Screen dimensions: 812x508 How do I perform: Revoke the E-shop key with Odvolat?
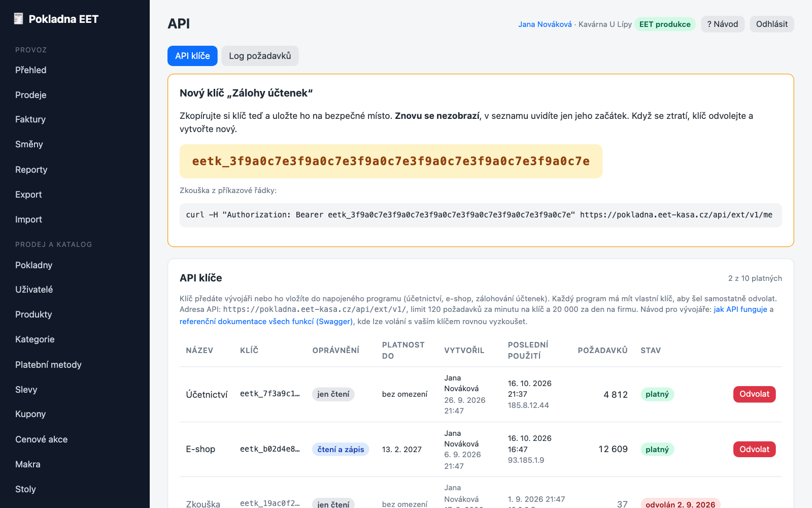(x=754, y=449)
